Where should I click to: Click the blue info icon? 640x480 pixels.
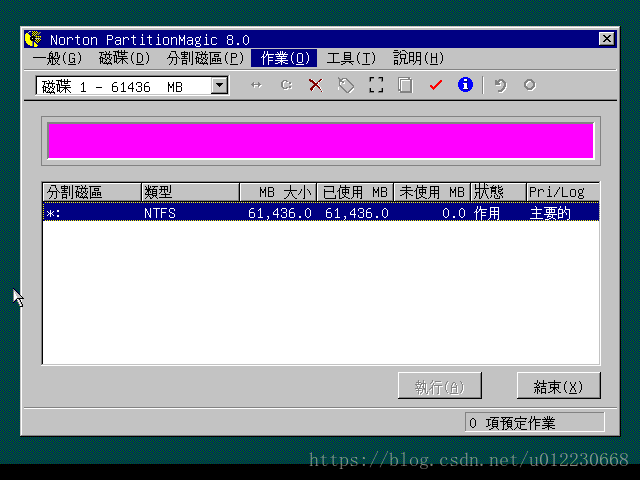tap(465, 85)
